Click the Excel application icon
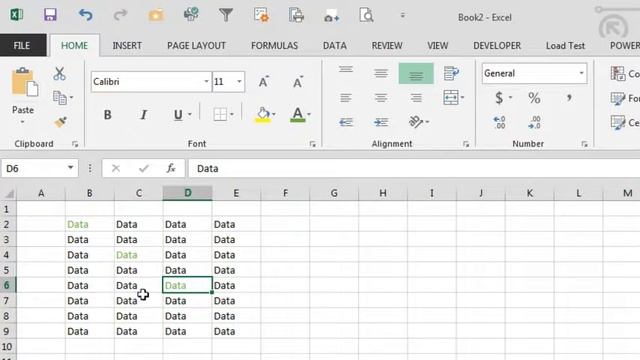This screenshot has width=640, height=360. [16, 15]
